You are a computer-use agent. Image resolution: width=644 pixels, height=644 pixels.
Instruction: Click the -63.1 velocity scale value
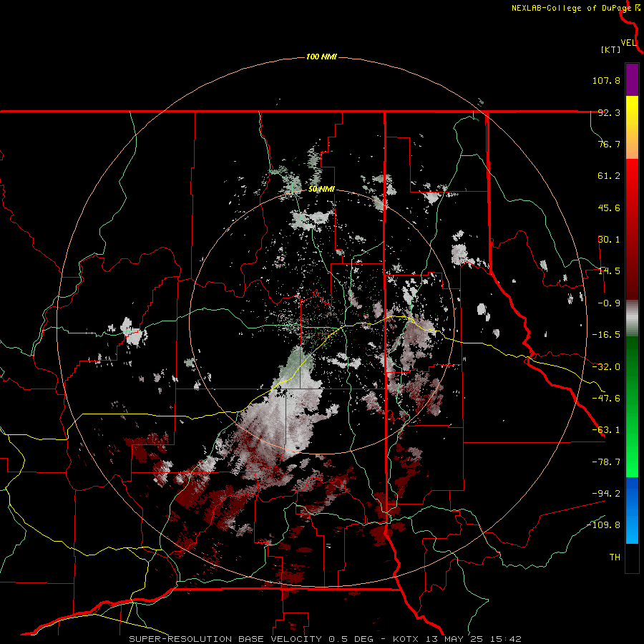pos(606,430)
